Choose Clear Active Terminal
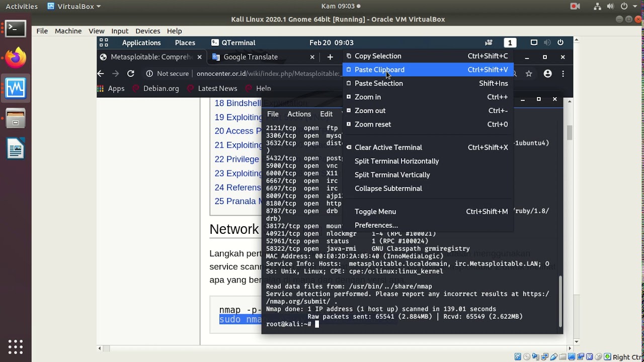The height and width of the screenshot is (362, 644). (428, 147)
